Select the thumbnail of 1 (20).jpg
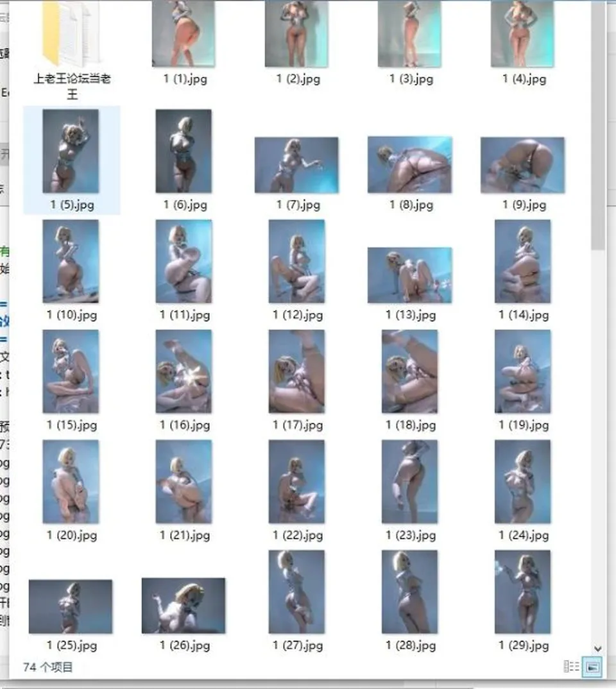 [71, 482]
